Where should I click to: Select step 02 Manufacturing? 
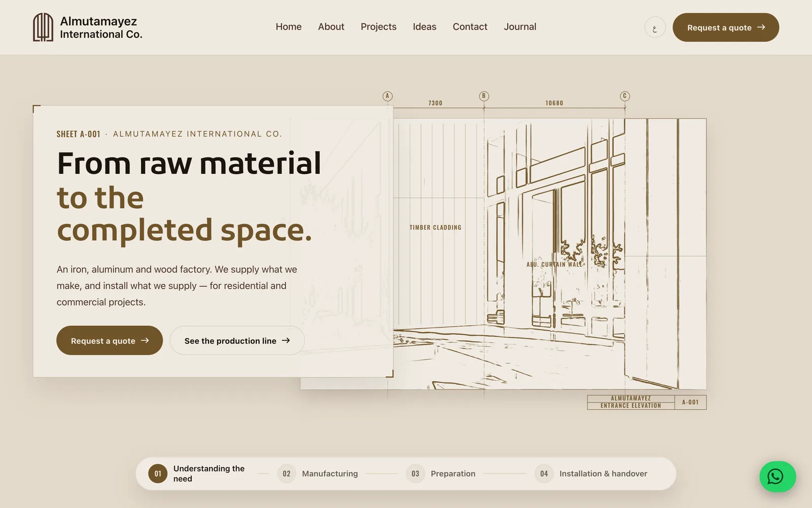pos(318,473)
